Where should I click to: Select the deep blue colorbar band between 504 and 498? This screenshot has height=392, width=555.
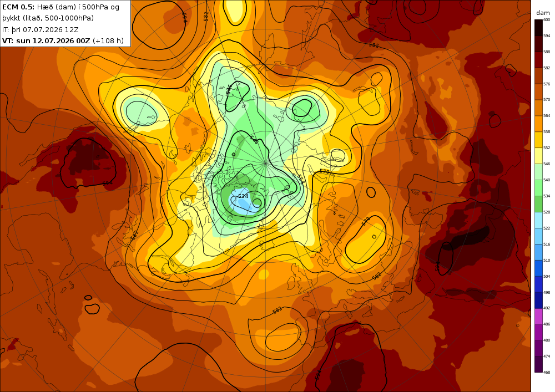[x=538, y=284]
